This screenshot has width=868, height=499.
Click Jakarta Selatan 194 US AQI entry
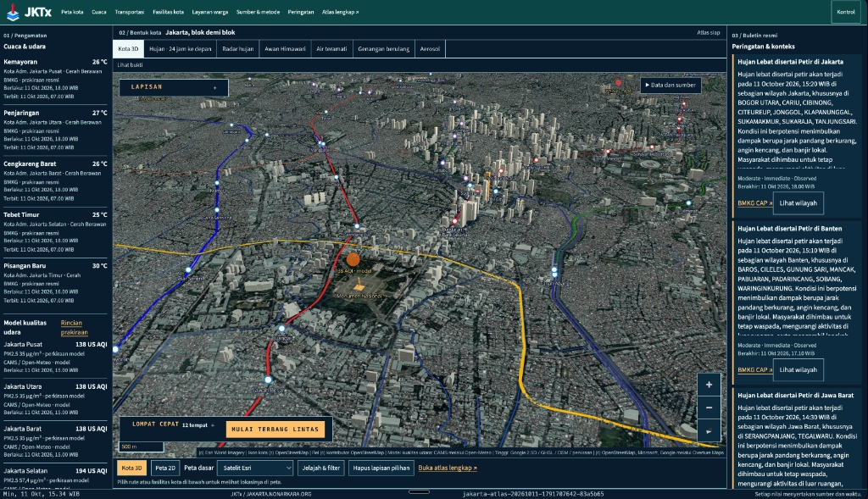click(55, 478)
